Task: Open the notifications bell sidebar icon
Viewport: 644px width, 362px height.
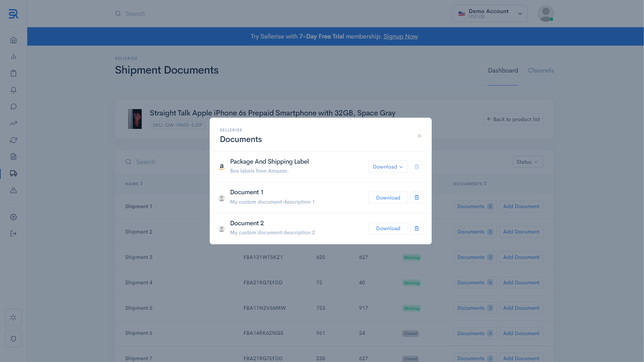Action: point(13,90)
